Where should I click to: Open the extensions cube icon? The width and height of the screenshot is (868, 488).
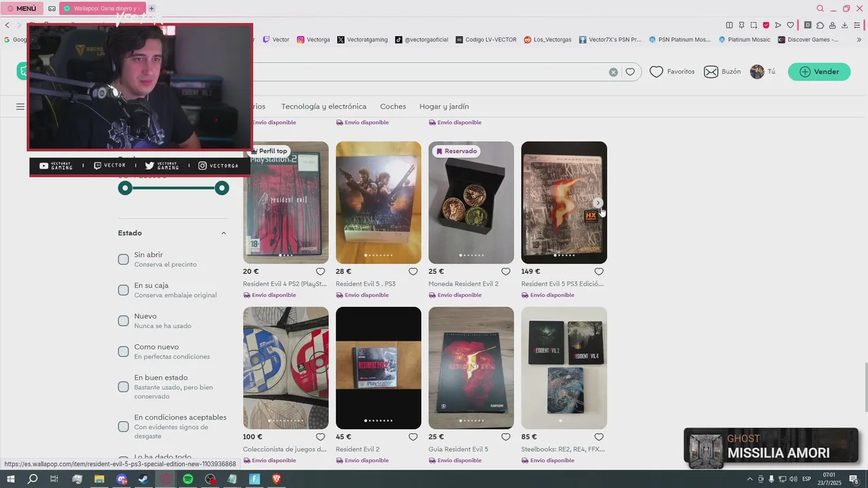click(x=820, y=25)
